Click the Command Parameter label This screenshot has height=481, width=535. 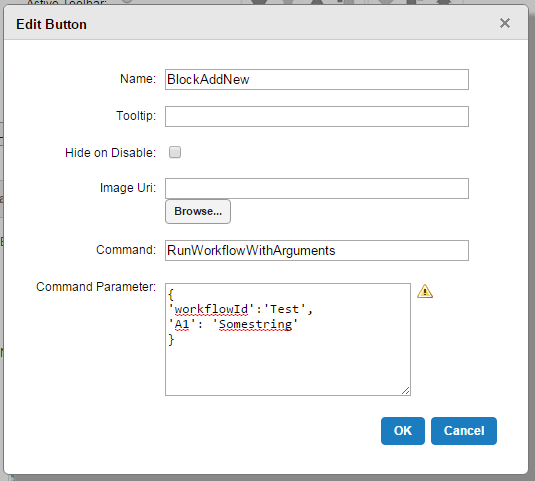(96, 287)
